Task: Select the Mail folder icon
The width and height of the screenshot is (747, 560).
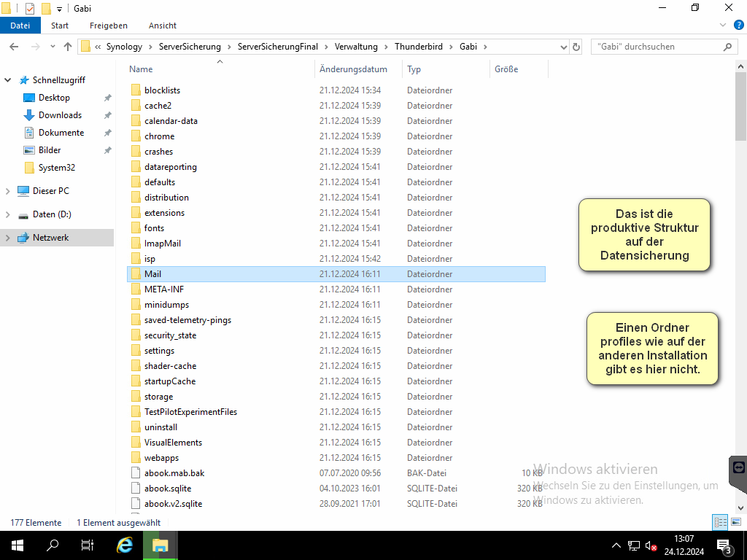Action: click(136, 274)
